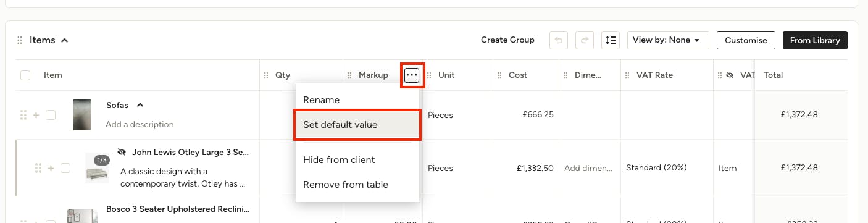868x223 pixels.
Task: Click the Sofas row drag handle
Action: click(x=23, y=115)
